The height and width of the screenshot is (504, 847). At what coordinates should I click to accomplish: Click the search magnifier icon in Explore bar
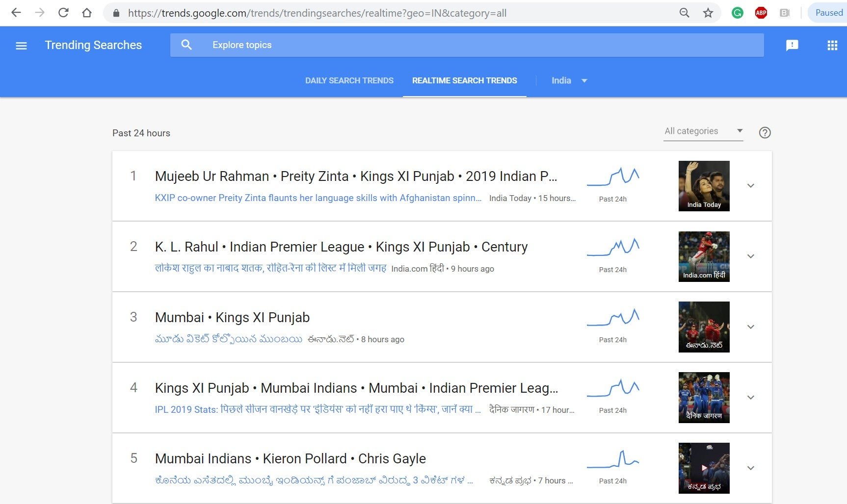(186, 45)
